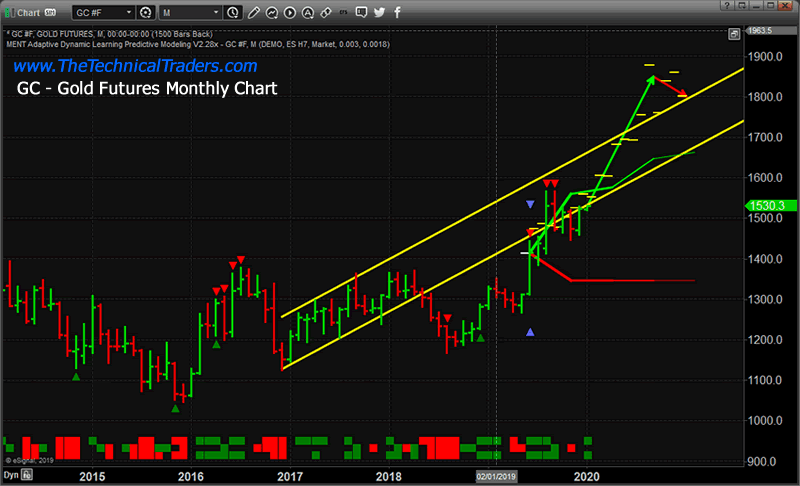Open the chat message icon
This screenshot has width=800, height=486.
361,12
